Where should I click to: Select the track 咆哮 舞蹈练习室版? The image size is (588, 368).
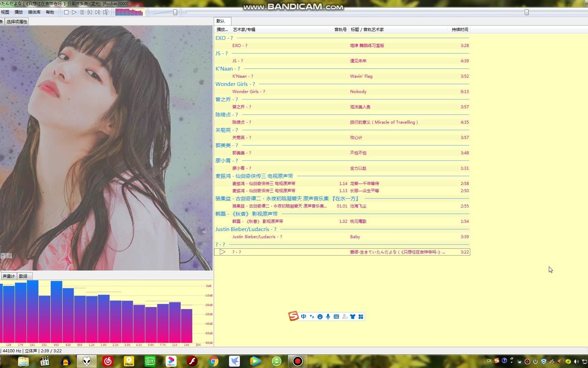342,46
